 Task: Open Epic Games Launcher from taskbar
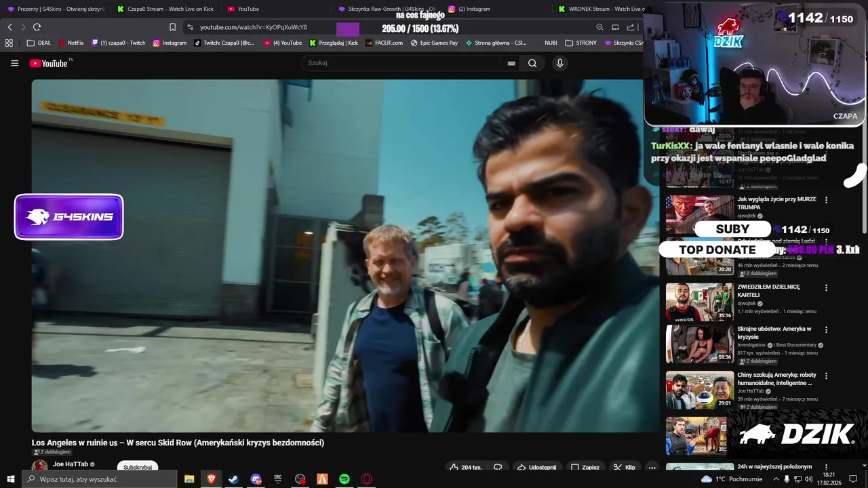click(278, 479)
